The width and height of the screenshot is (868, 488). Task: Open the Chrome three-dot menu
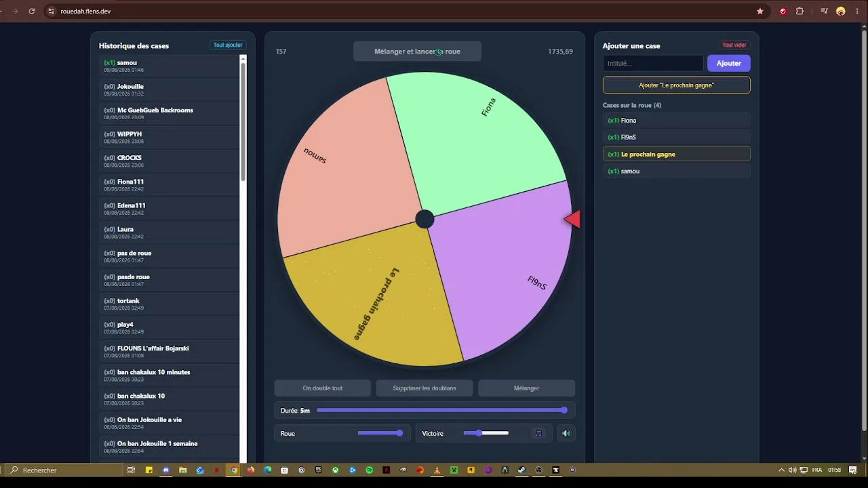click(x=857, y=11)
